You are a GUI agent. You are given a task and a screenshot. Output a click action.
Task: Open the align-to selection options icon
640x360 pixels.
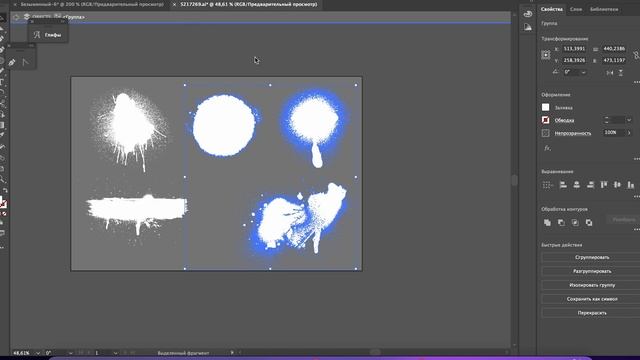(547, 185)
